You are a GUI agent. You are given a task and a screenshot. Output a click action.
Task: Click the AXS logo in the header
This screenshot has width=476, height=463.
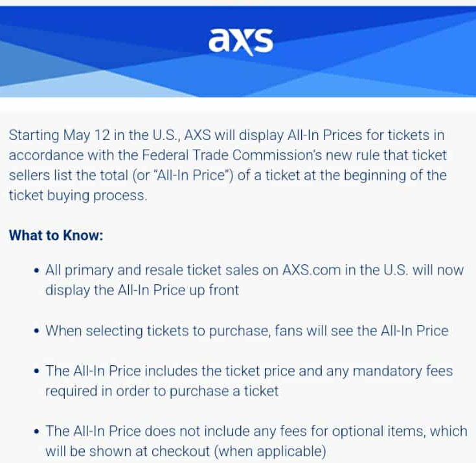pos(240,41)
